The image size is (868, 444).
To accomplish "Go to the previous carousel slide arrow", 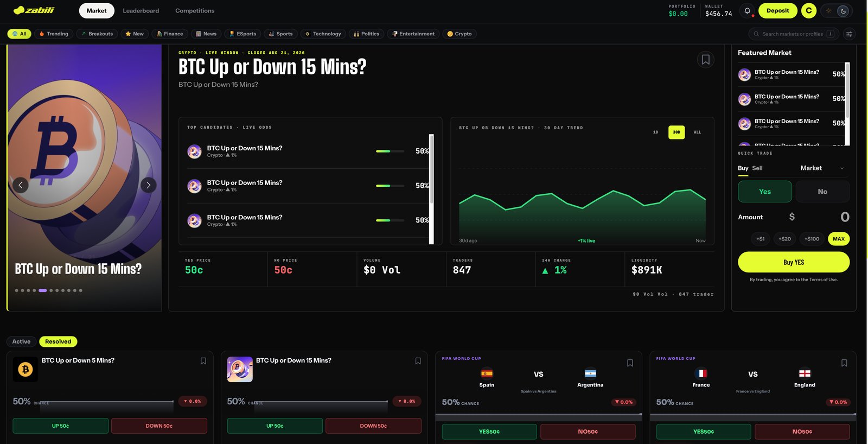I will click(x=21, y=185).
